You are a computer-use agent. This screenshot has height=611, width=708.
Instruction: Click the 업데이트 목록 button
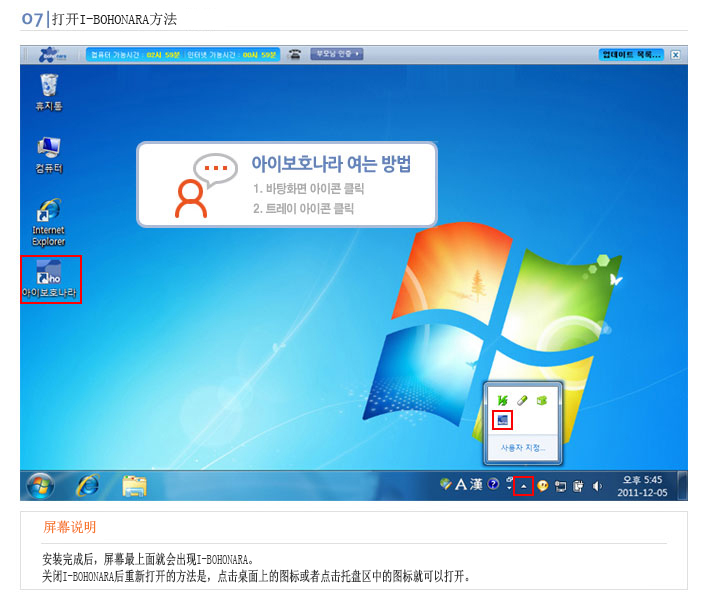(x=631, y=55)
